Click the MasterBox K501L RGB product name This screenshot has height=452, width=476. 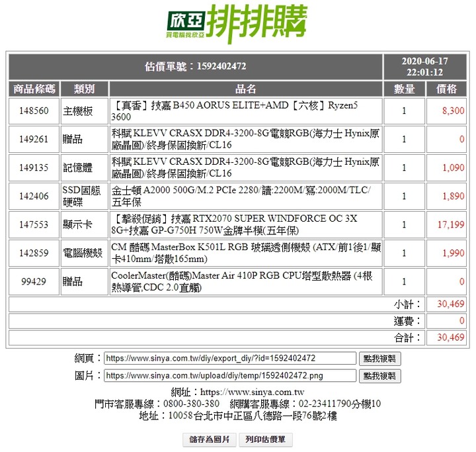coord(246,253)
